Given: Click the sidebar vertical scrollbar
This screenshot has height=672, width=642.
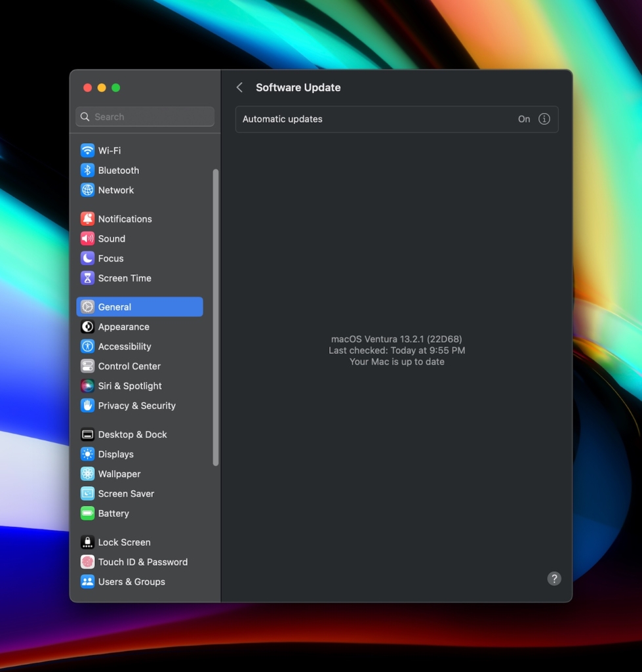Looking at the screenshot, I should 216,317.
